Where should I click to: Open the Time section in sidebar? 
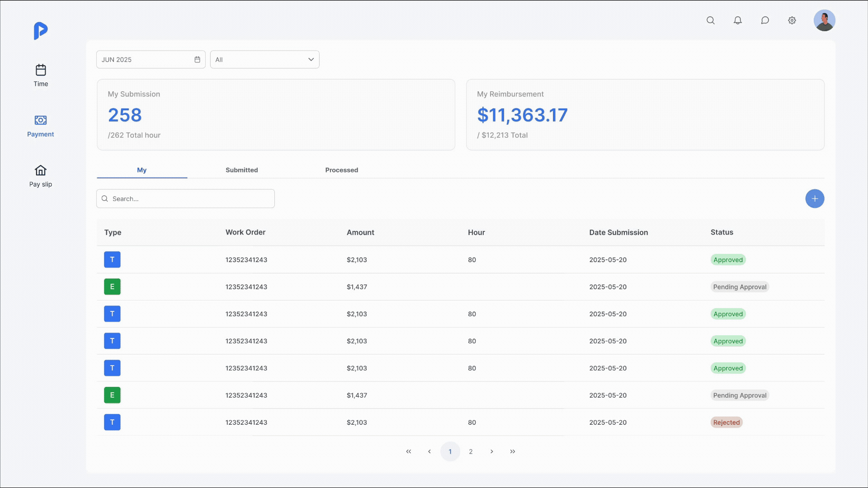coord(41,75)
